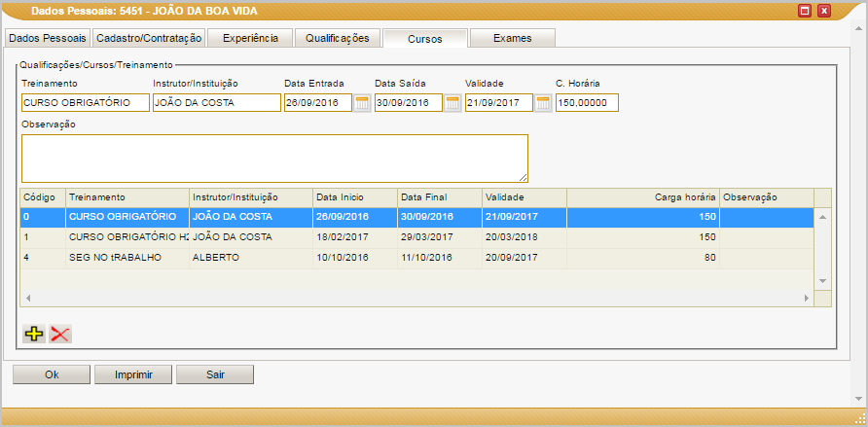The height and width of the screenshot is (427, 868).
Task: Select the CURSO OBRIGATÓRIO H2 row
Action: click(416, 237)
